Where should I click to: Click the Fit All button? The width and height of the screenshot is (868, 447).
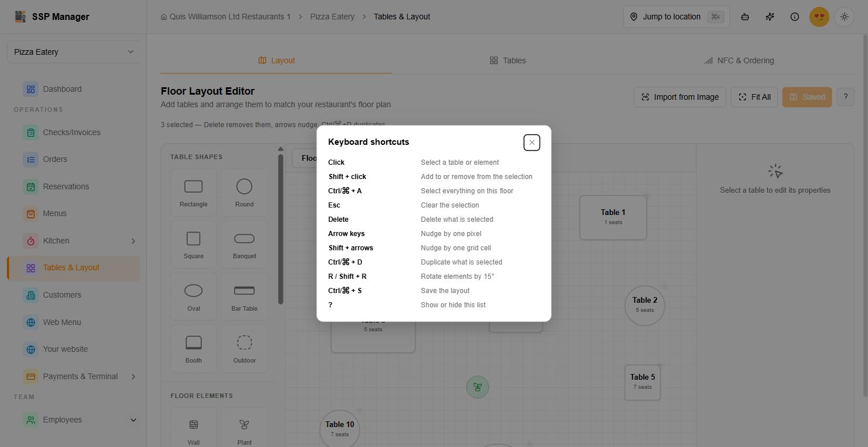(754, 97)
